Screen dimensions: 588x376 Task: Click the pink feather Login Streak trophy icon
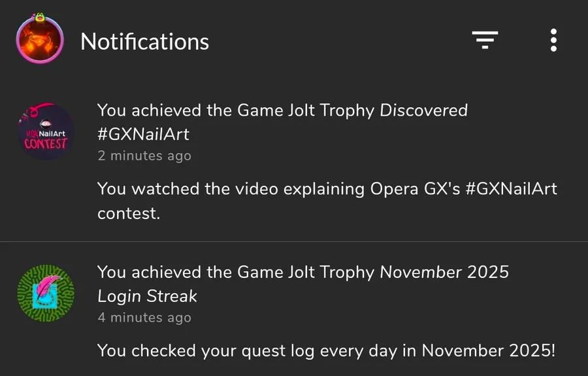46,293
